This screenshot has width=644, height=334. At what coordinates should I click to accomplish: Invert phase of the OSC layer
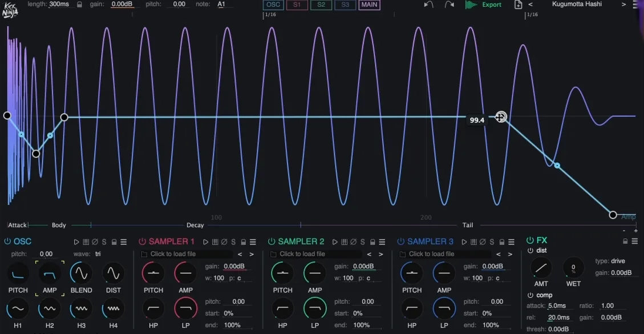click(95, 242)
